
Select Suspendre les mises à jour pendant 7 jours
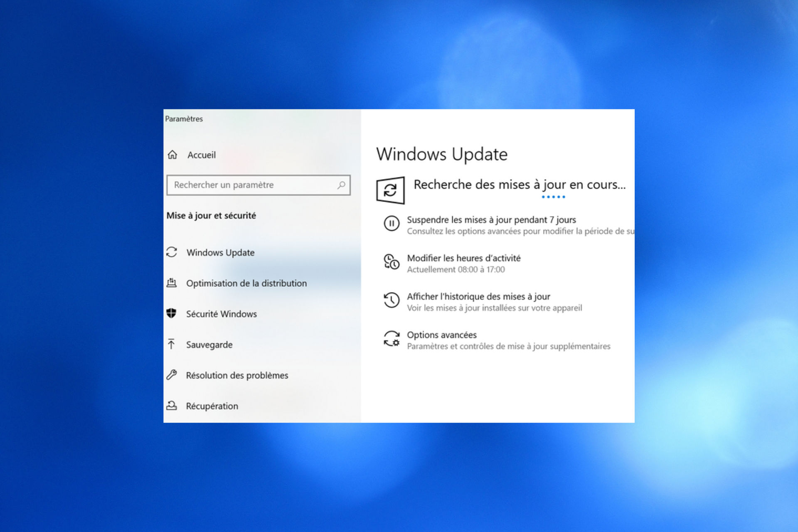tap(491, 219)
